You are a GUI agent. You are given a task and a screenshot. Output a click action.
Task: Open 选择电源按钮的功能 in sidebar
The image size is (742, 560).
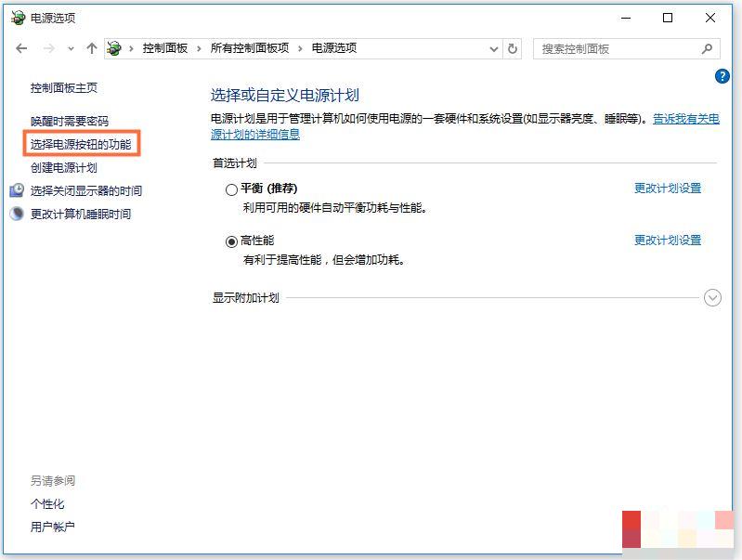pos(81,145)
